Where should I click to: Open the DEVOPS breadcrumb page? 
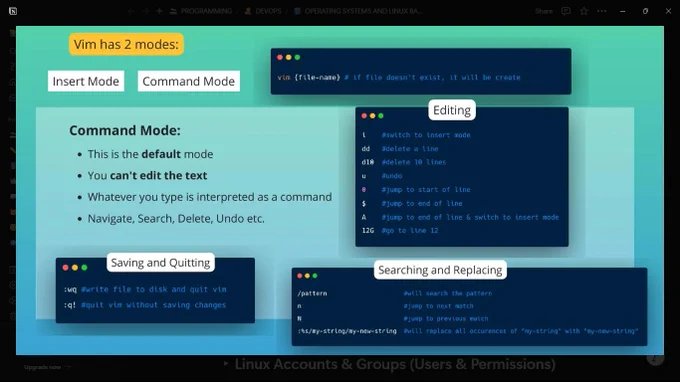tap(263, 11)
